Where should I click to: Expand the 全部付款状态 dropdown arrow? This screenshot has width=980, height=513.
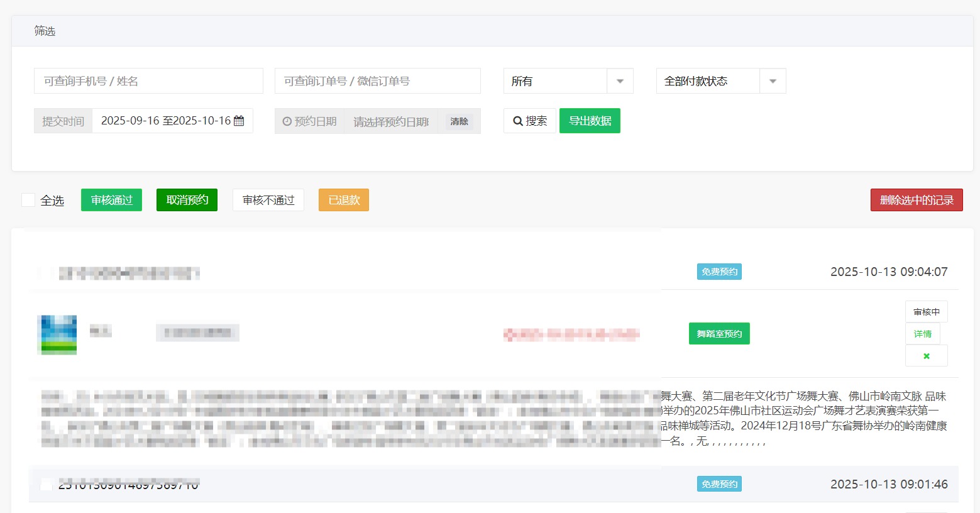pos(773,81)
